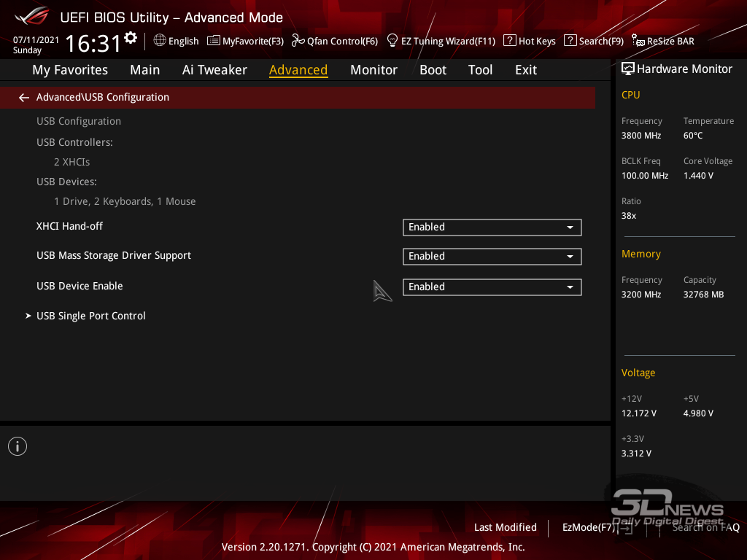Screen dimensions: 747x560
Task: Select the Advanced tab
Action: (298, 70)
